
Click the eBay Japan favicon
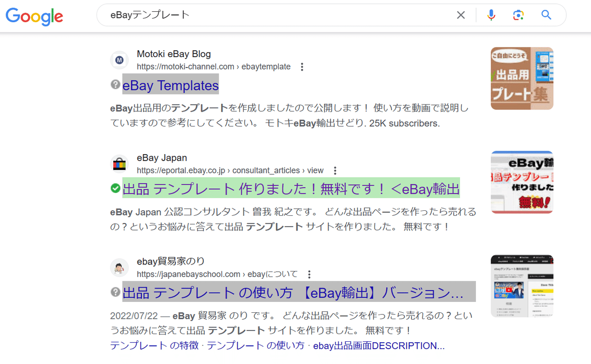119,164
